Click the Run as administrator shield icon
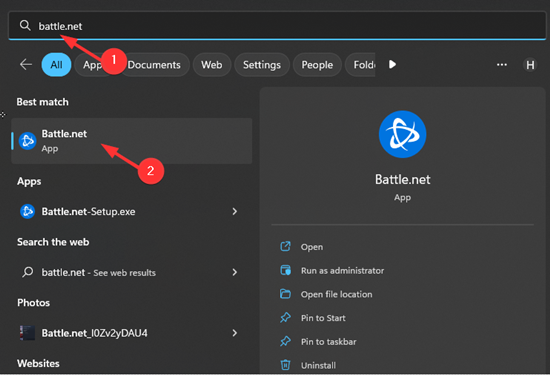This screenshot has height=375, width=550. (285, 270)
